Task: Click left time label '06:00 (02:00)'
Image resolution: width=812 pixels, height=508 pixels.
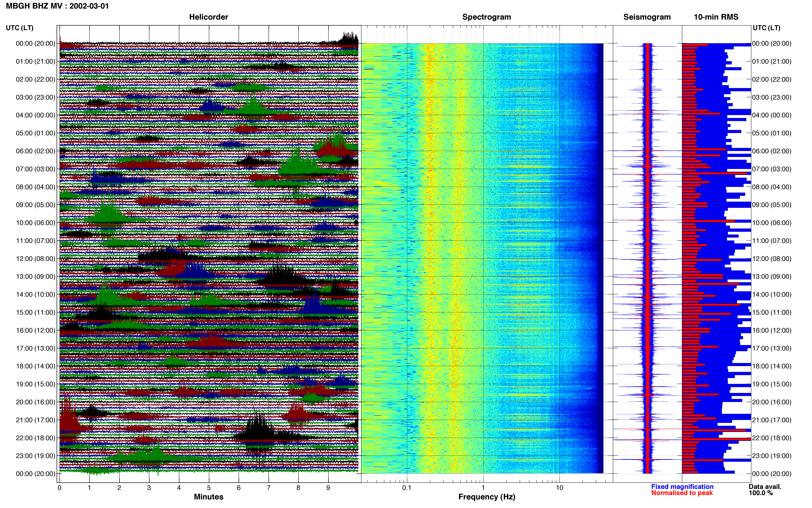Action: pos(36,151)
